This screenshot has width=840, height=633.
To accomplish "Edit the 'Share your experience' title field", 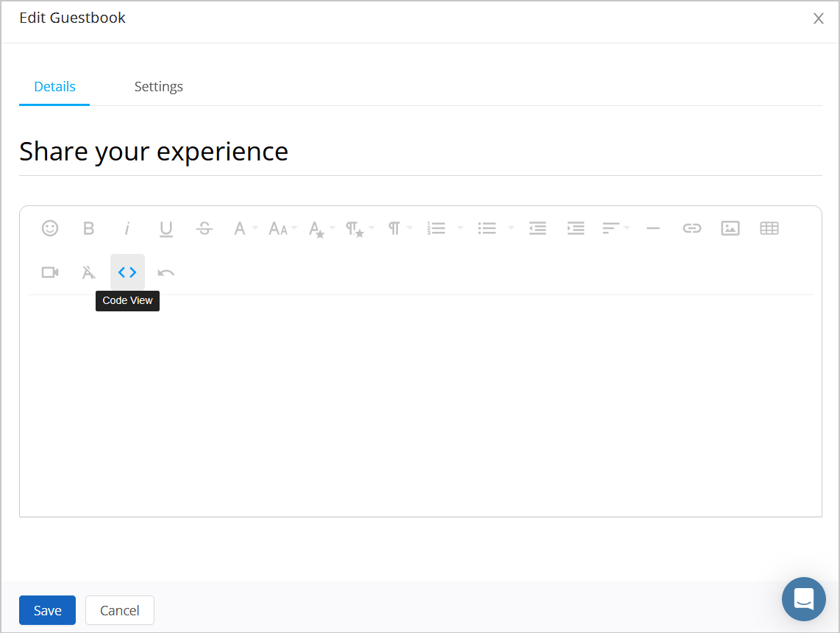I will point(421,152).
